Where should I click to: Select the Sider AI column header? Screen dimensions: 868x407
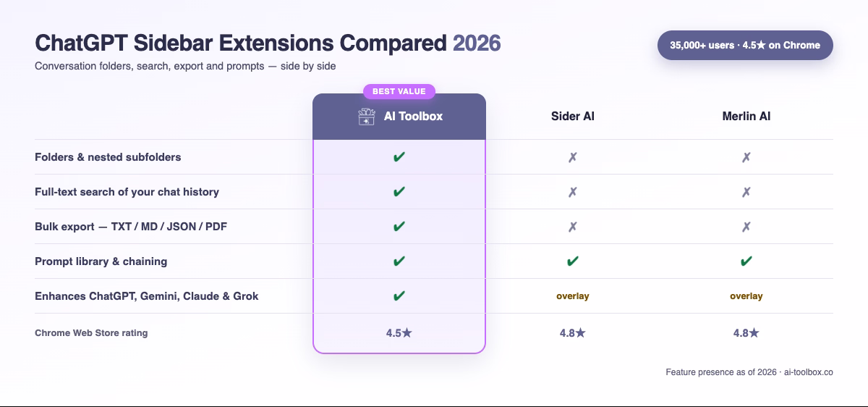pyautogui.click(x=573, y=116)
